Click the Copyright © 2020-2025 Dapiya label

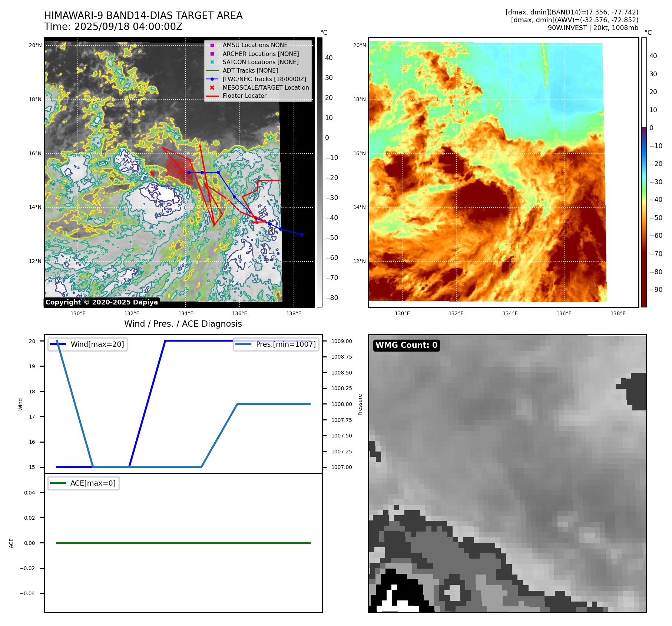click(102, 302)
